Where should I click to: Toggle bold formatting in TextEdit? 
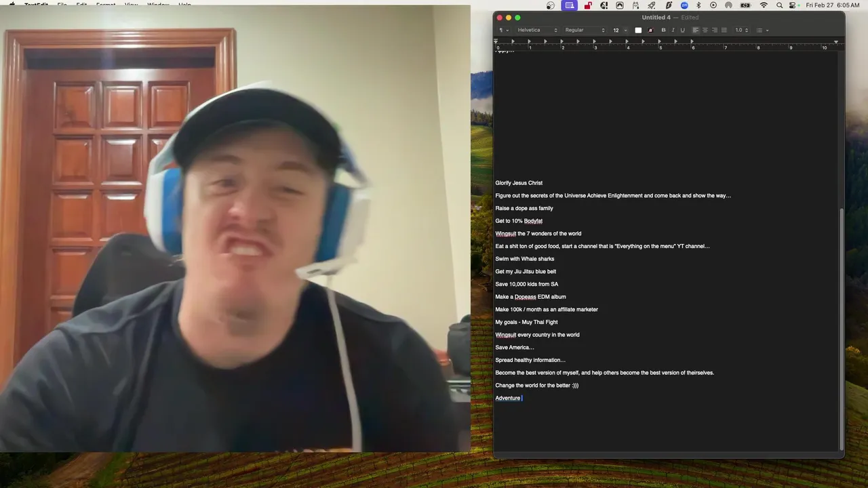663,30
